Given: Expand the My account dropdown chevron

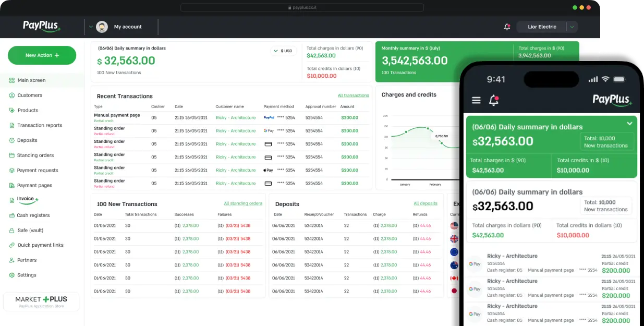Looking at the screenshot, I should point(91,27).
